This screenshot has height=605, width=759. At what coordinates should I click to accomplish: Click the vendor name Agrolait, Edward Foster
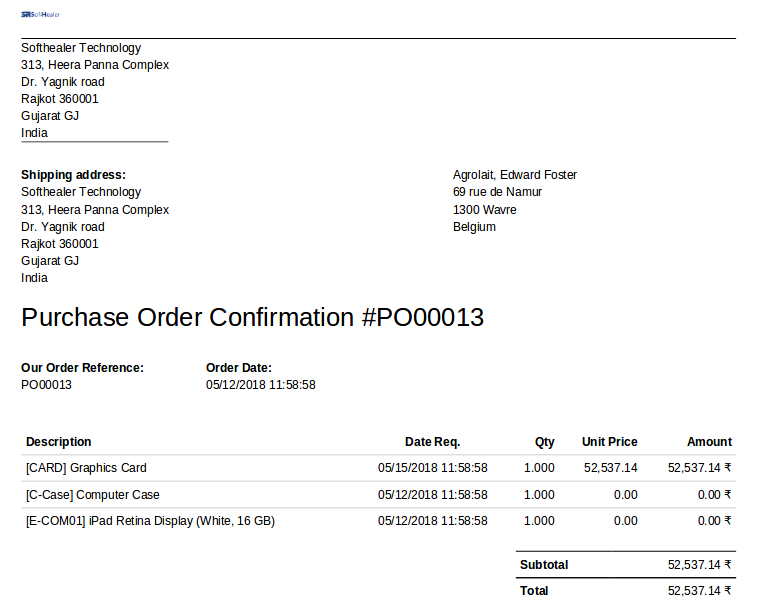[x=514, y=175]
